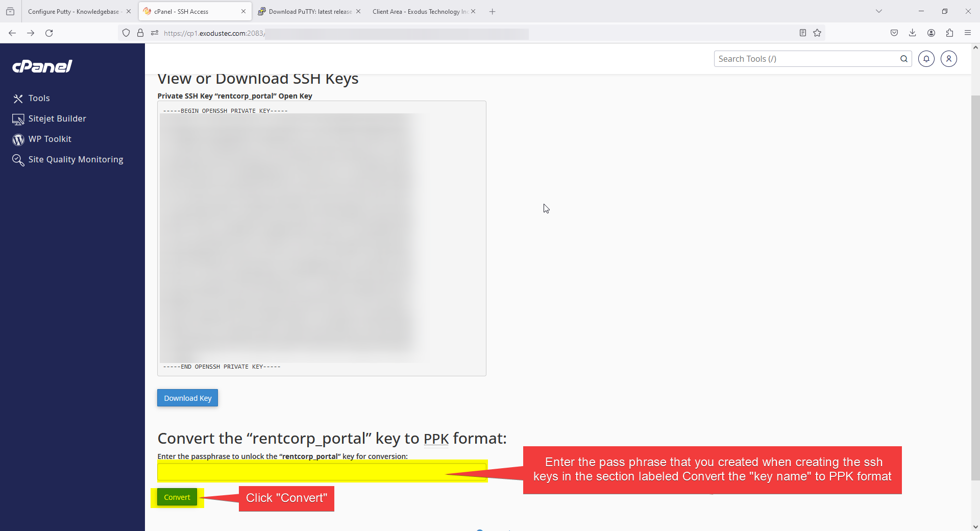Screen dimensions: 980x531
Task: Click the green Convert button
Action: (x=177, y=497)
